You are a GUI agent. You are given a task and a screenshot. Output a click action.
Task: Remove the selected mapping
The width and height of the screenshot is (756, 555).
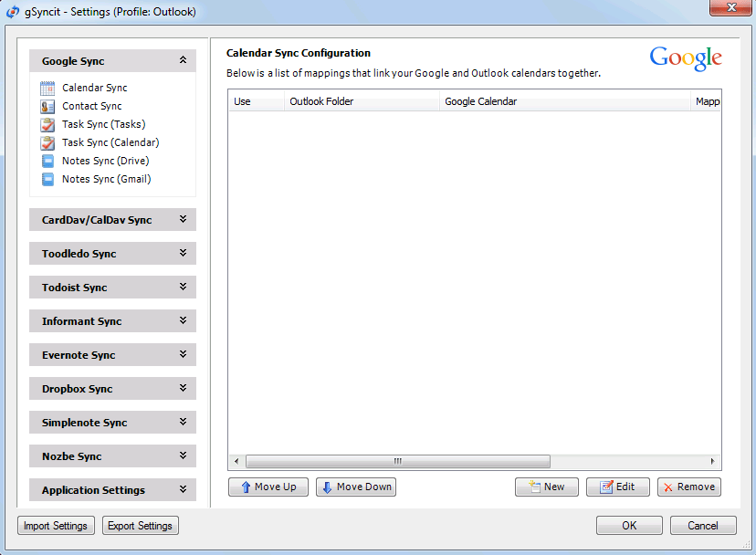point(689,487)
